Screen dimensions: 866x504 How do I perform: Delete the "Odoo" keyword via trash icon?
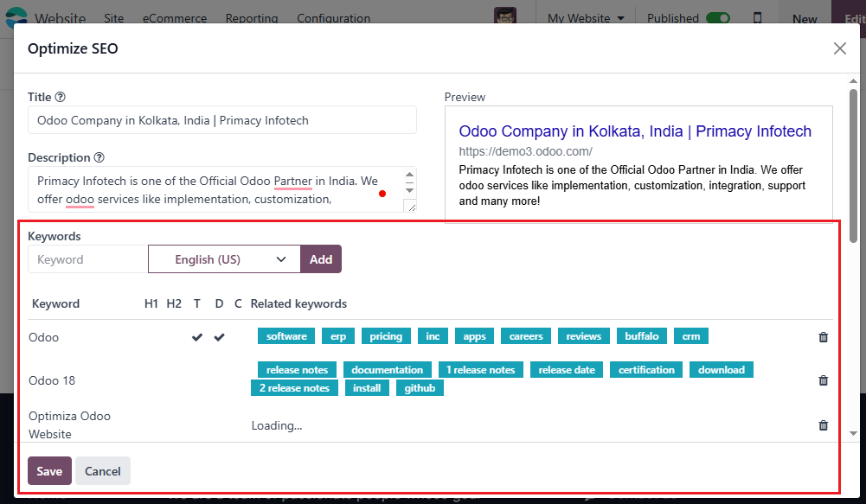pos(823,337)
